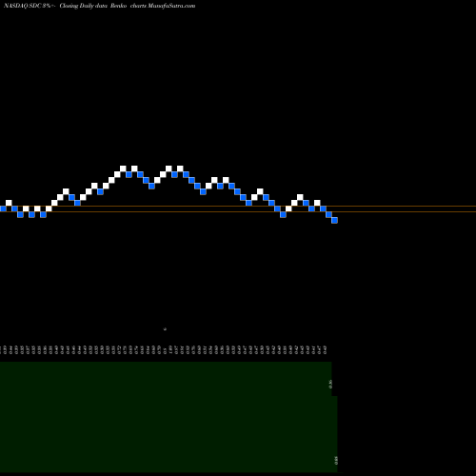This screenshot has height=476, width=476.
Task: Click the dark green volume area
Action: (x=169, y=417)
